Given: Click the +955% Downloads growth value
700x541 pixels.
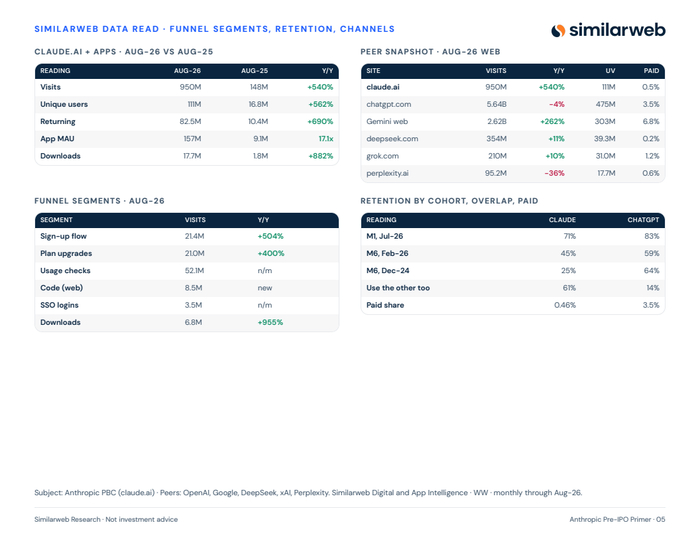Looking at the screenshot, I should (x=270, y=322).
